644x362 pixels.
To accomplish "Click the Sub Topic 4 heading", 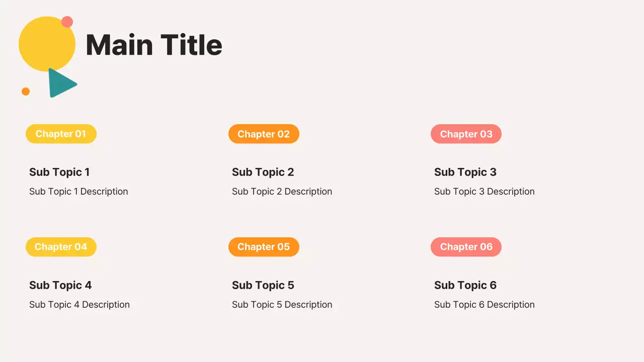I will click(60, 285).
